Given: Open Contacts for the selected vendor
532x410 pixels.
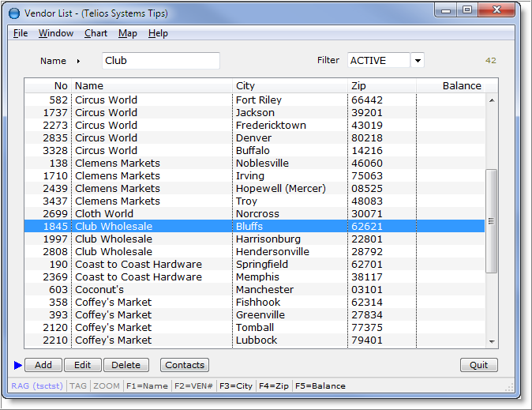Looking at the screenshot, I should 185,365.
